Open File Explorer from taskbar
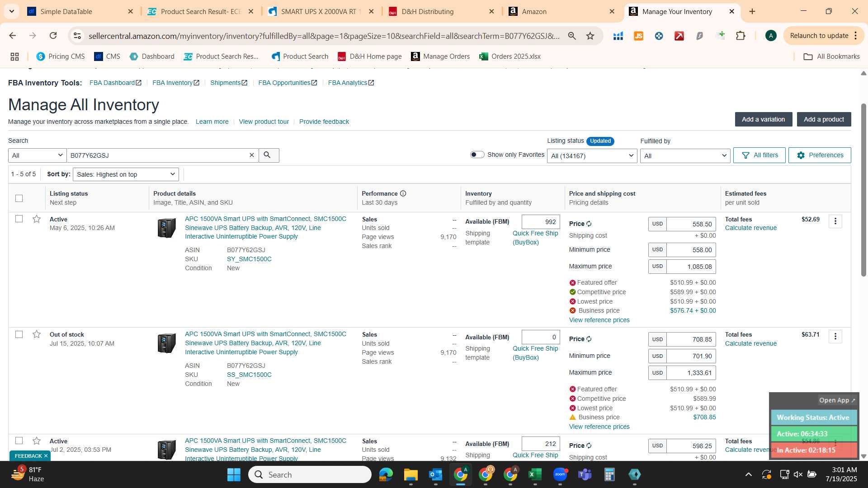Screen dimensions: 868x488 click(410, 474)
